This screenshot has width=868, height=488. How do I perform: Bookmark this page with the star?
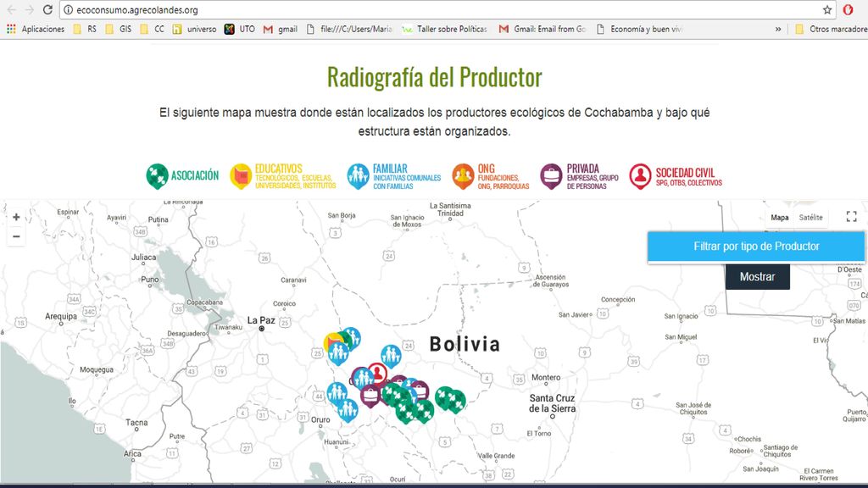(827, 10)
